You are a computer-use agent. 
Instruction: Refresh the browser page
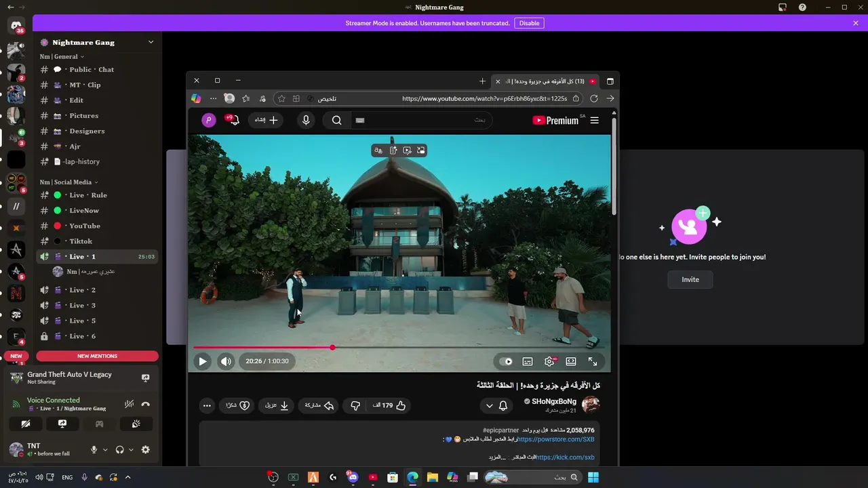click(x=594, y=98)
